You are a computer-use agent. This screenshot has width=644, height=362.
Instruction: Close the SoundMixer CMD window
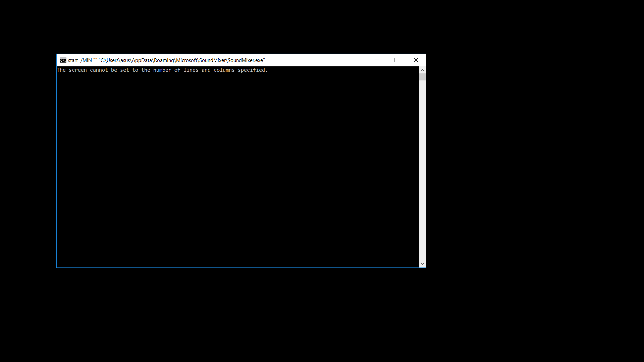tap(415, 60)
